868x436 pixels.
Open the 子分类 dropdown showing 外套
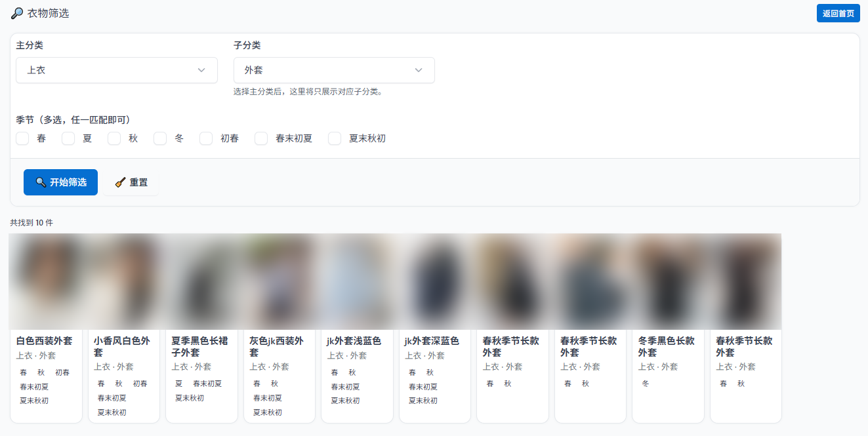coord(334,70)
